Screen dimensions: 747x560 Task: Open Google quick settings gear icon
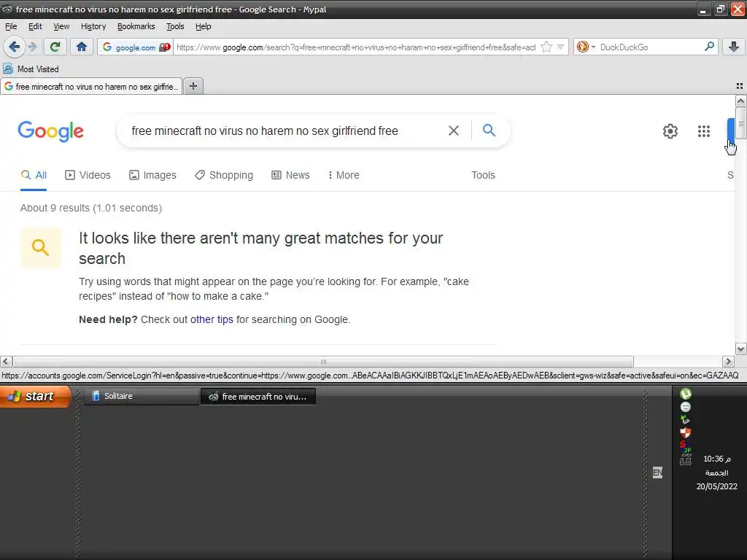click(670, 131)
